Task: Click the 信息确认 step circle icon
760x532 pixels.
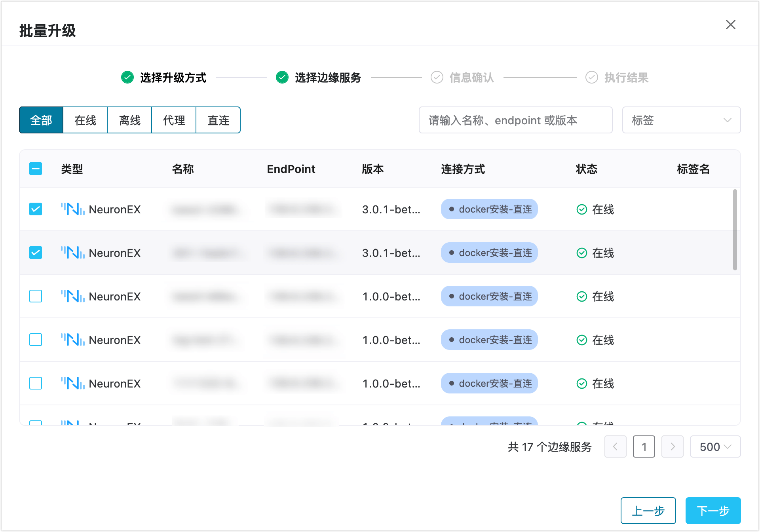Action: (x=437, y=78)
